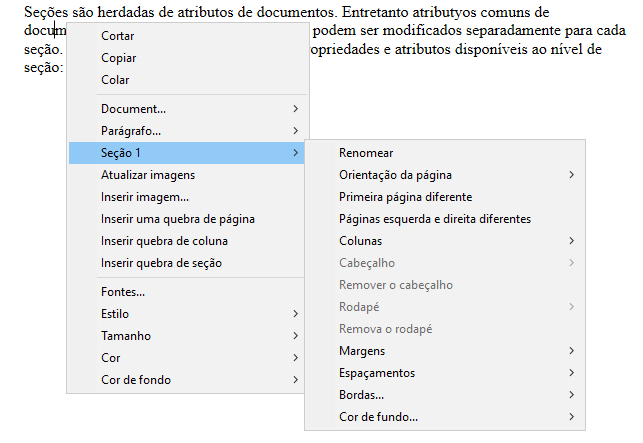Viewport: 643px width, 443px height.
Task: Click Inserir quebra de seção
Action: [161, 262]
